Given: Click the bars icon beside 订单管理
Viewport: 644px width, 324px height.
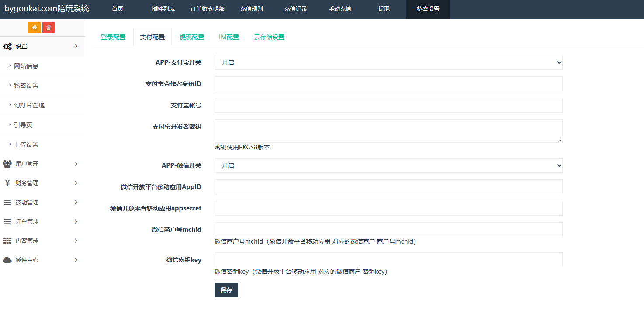Looking at the screenshot, I should point(7,221).
